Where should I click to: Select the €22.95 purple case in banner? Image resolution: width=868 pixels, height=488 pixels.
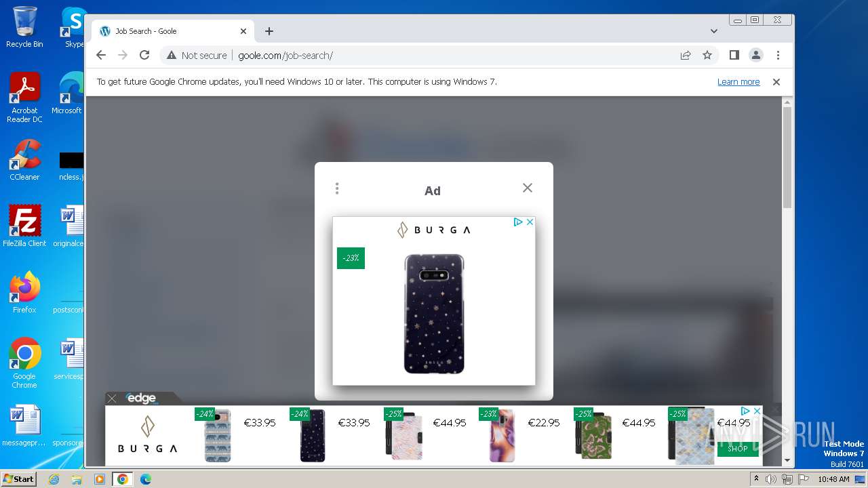502,436
